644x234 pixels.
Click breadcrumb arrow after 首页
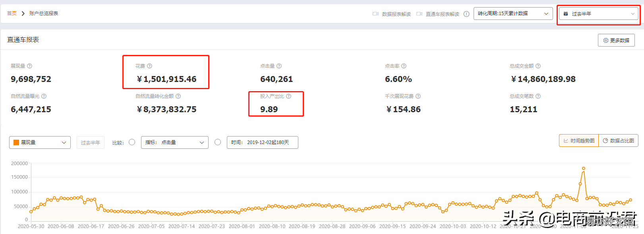click(x=23, y=14)
